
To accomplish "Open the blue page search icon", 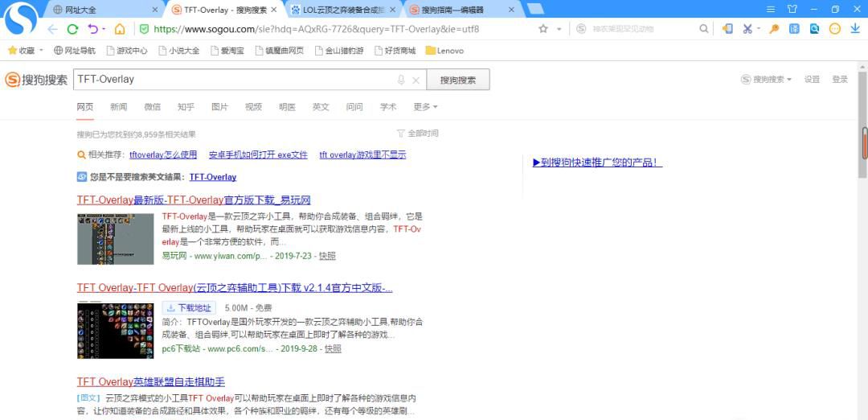I will (814, 29).
